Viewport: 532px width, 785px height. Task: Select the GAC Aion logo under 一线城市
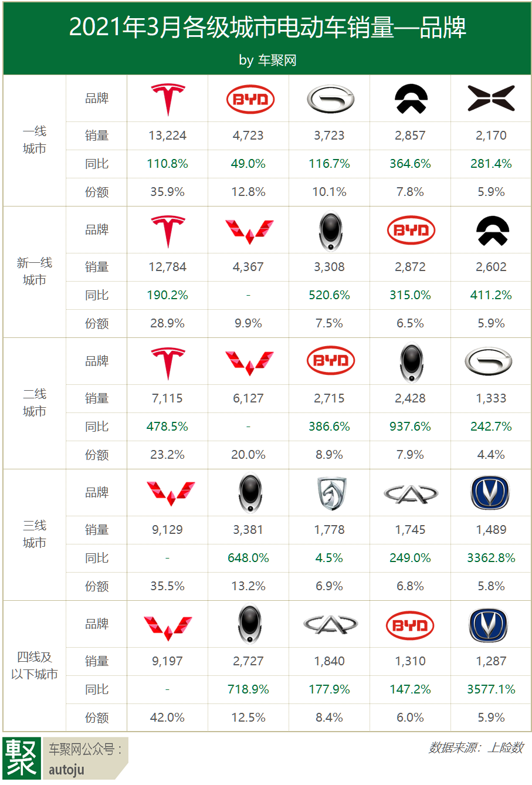coord(330,99)
